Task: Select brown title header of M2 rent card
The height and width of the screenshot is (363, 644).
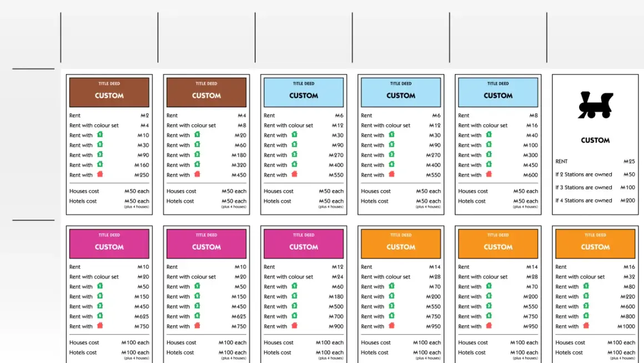Action: pyautogui.click(x=109, y=92)
